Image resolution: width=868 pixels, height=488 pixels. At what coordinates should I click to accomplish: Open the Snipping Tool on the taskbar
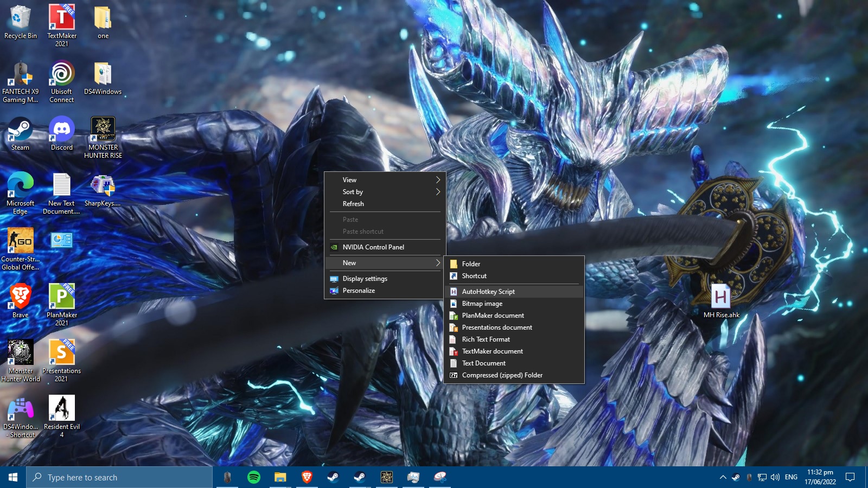pyautogui.click(x=439, y=477)
